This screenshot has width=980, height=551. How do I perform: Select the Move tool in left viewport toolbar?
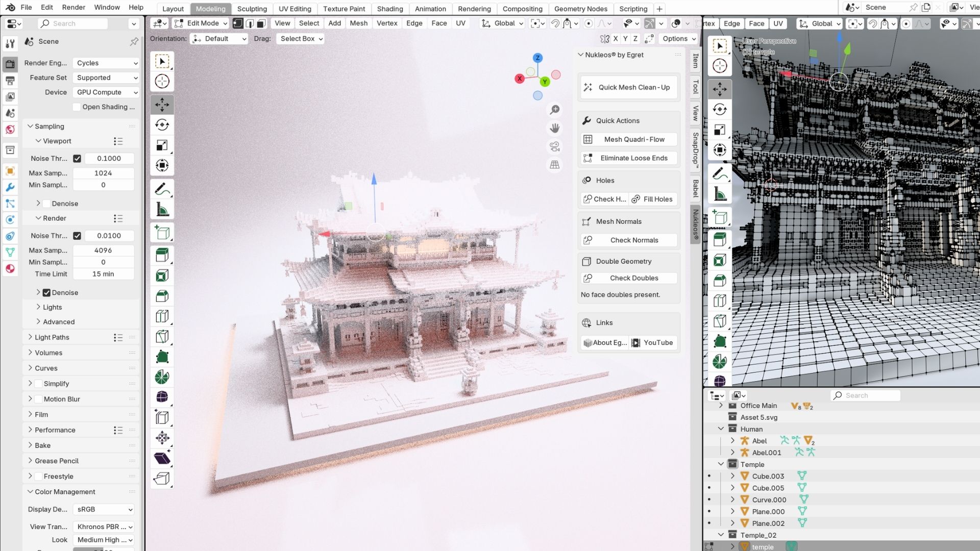(162, 105)
